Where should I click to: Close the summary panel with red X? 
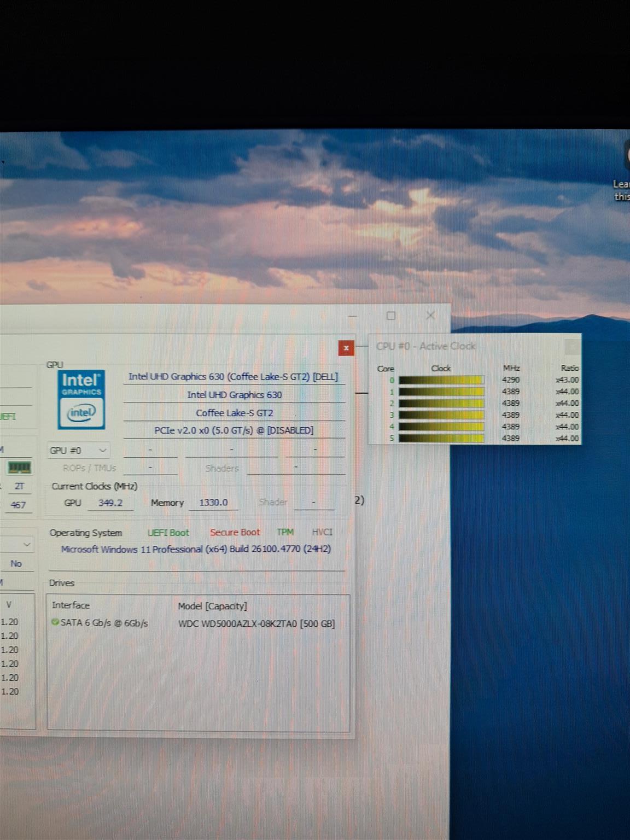coord(346,348)
